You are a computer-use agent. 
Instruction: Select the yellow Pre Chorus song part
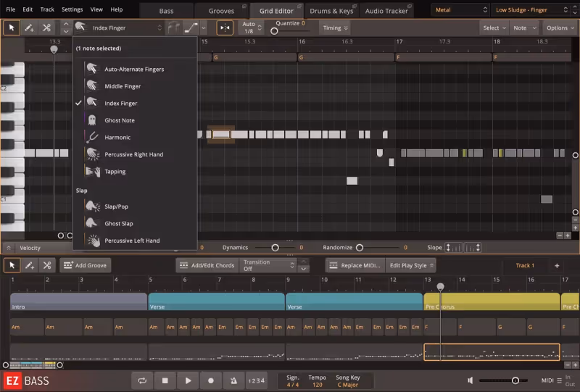coord(492,301)
